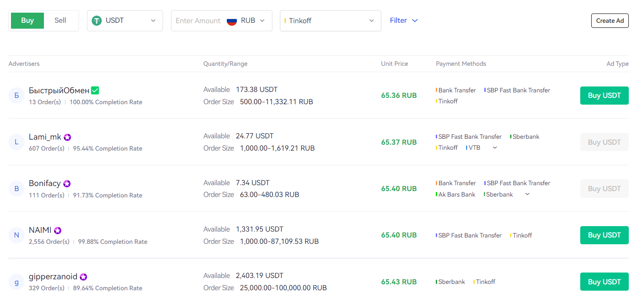Click the green verified badge beside БыстрыйОбмен
This screenshot has width=644, height=297.
point(95,90)
